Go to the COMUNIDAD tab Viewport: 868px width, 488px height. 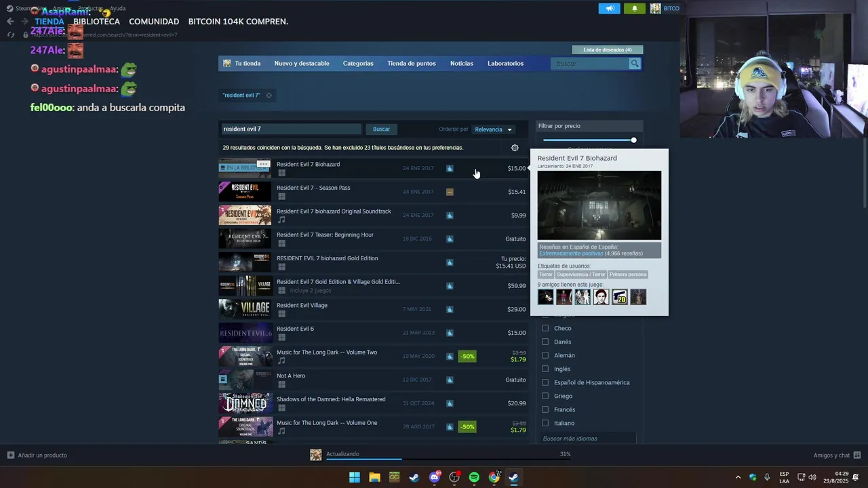point(154,22)
